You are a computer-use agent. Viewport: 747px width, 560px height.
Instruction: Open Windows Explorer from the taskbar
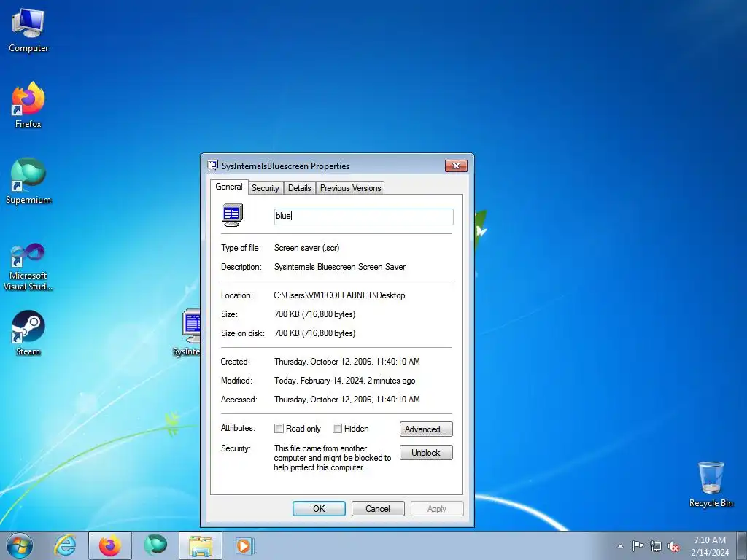201,545
